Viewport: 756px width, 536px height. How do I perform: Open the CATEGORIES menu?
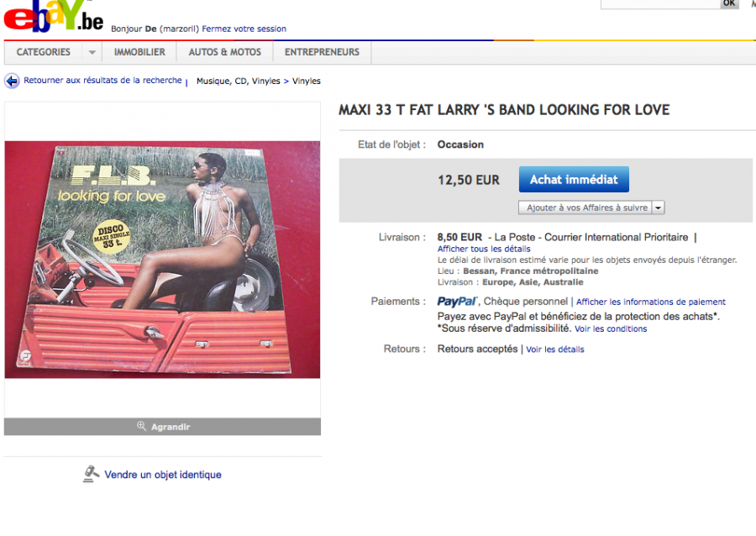[44, 52]
